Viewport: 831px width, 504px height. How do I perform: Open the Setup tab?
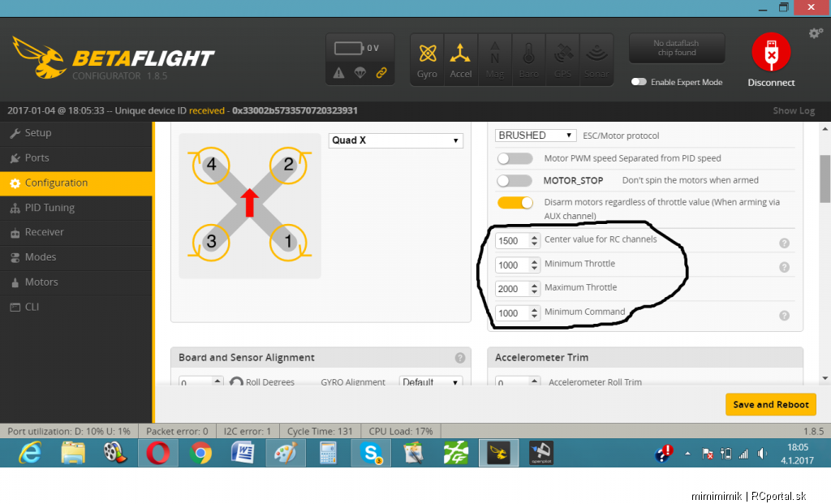(x=76, y=133)
